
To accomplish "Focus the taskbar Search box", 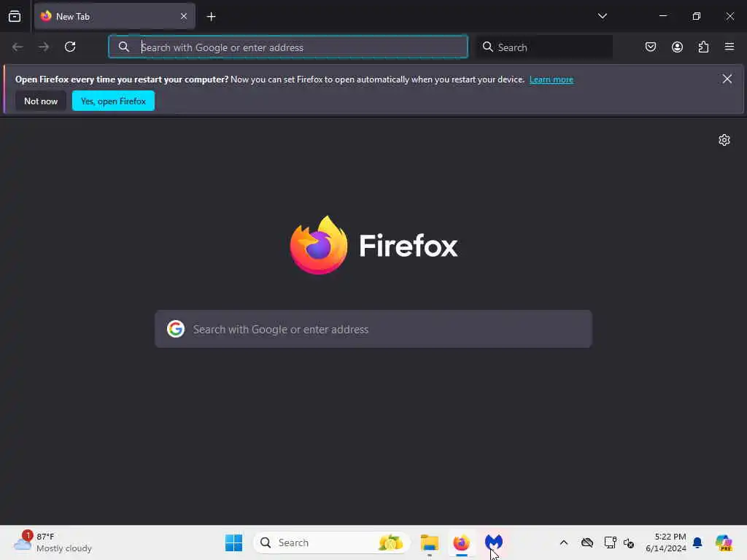I will point(332,542).
